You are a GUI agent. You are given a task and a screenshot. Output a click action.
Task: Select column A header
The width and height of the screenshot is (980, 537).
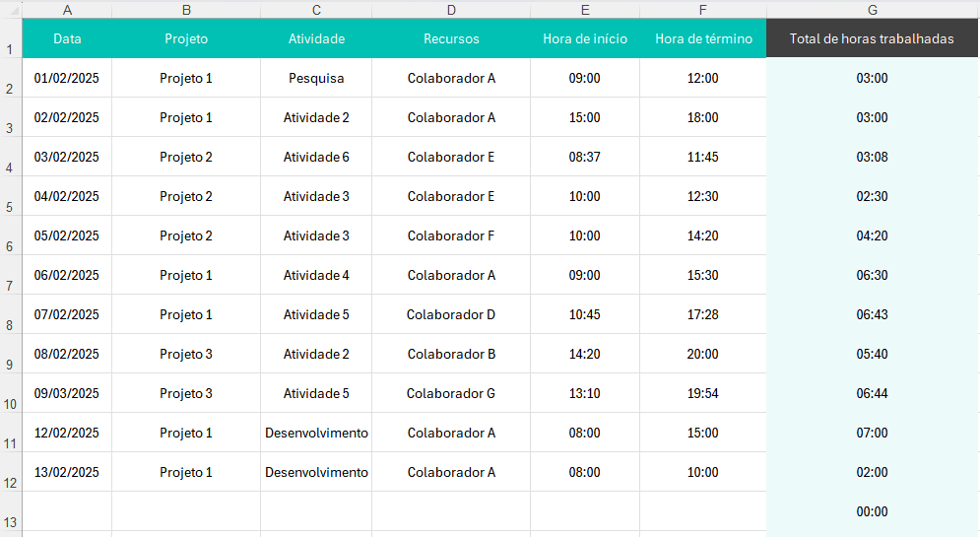tap(67, 10)
